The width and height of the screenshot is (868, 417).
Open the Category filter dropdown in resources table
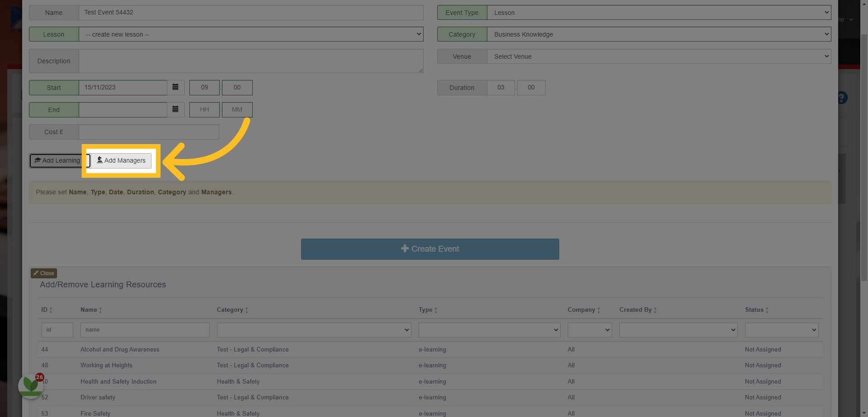click(x=314, y=330)
